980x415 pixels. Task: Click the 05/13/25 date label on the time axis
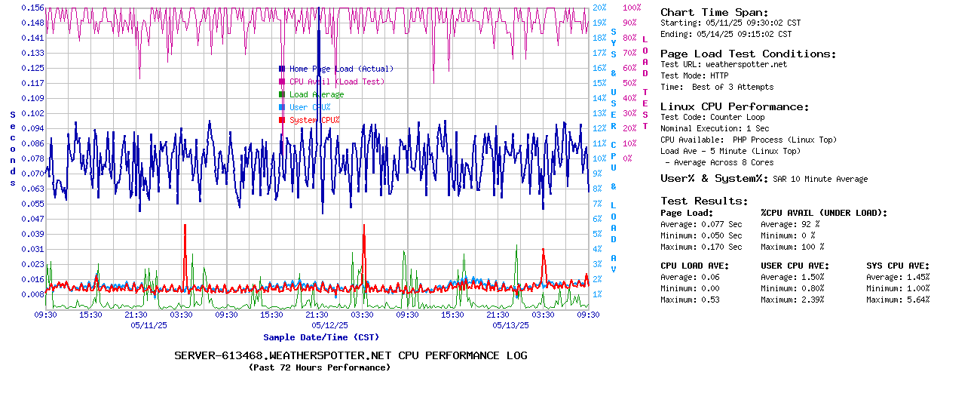pyautogui.click(x=511, y=326)
